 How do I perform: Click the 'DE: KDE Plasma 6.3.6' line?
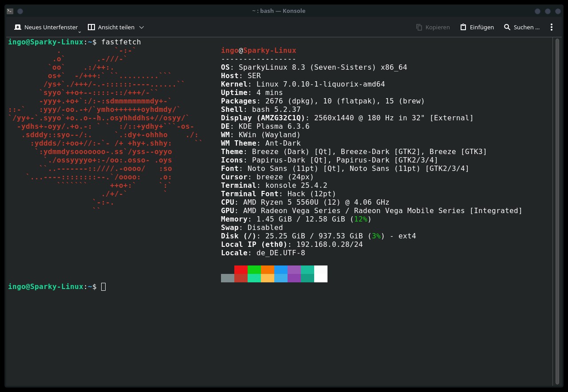(x=265, y=127)
